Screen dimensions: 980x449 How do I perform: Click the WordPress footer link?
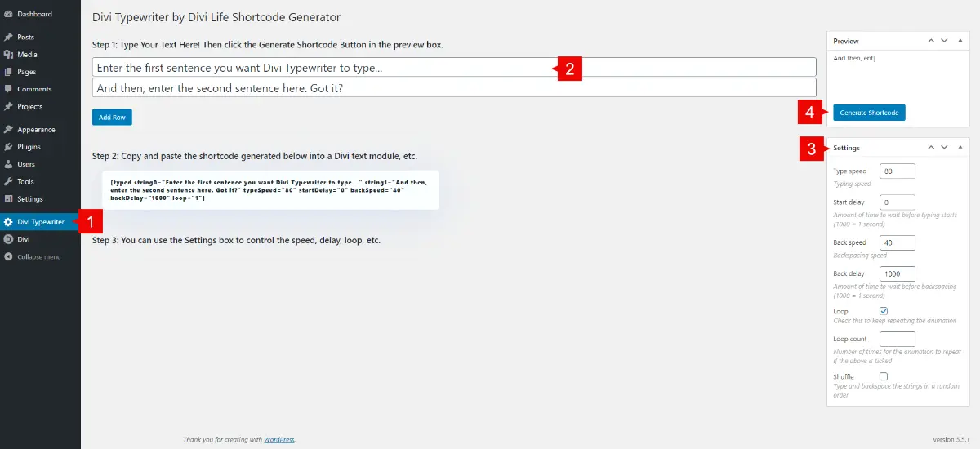tap(278, 439)
